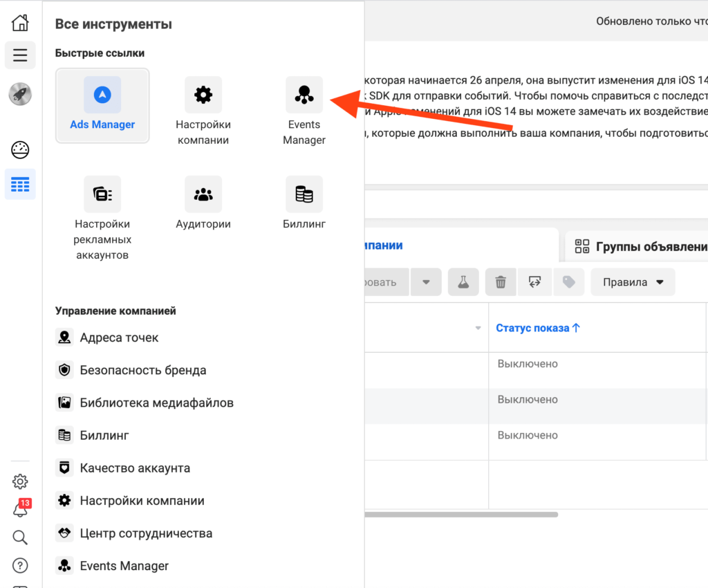
Task: Click the search magnifier in sidebar
Action: pos(20,538)
